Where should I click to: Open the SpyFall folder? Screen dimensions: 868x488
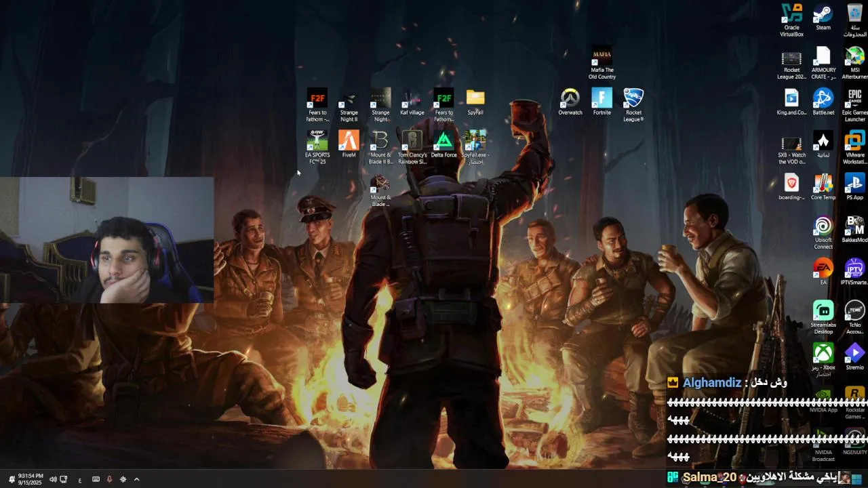point(475,102)
